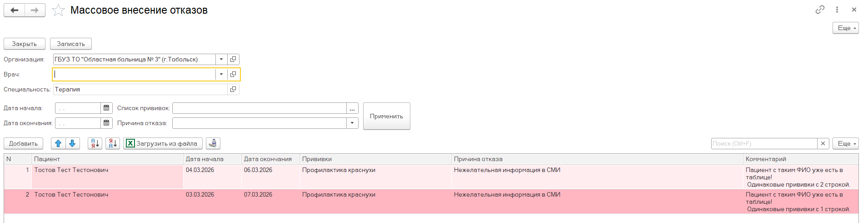Select second row patient Тостов Тест Тестонович
Viewport: 868px width, 223px height.
click(71, 195)
